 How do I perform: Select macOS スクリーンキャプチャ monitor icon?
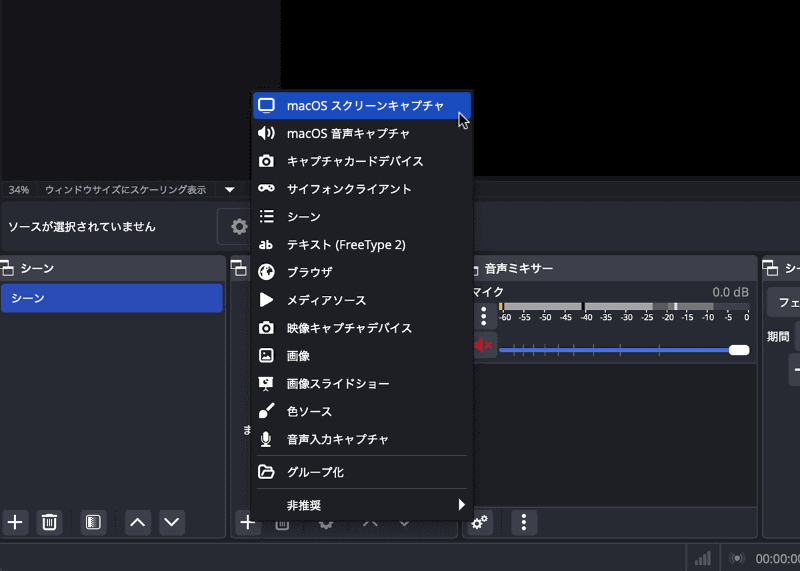tap(266, 106)
